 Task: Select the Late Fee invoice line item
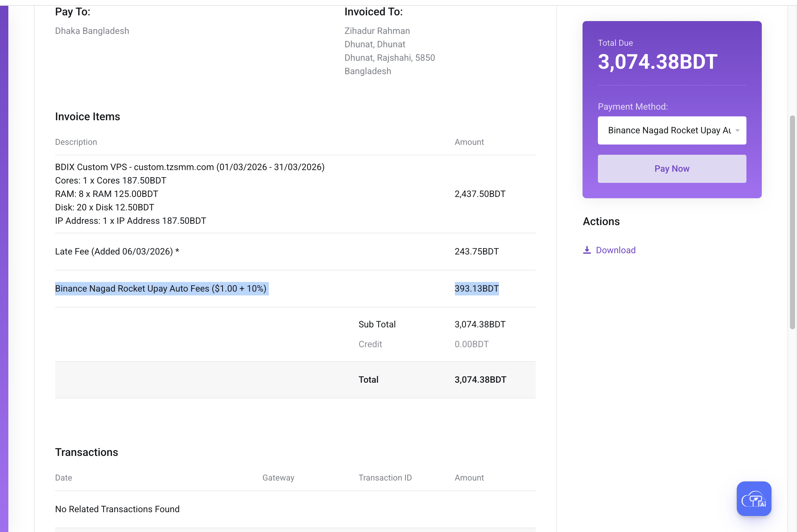[117, 251]
